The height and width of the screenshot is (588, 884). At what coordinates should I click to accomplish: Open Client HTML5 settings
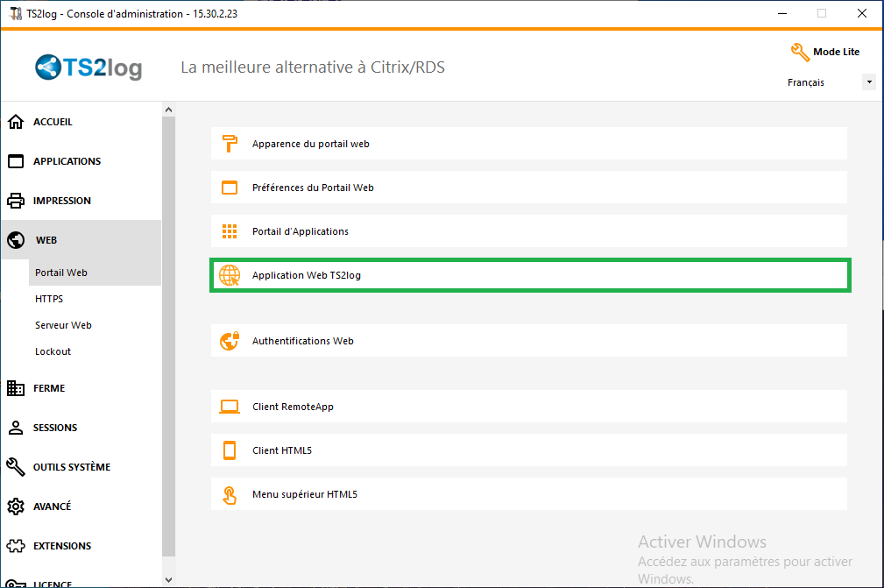[x=529, y=450]
